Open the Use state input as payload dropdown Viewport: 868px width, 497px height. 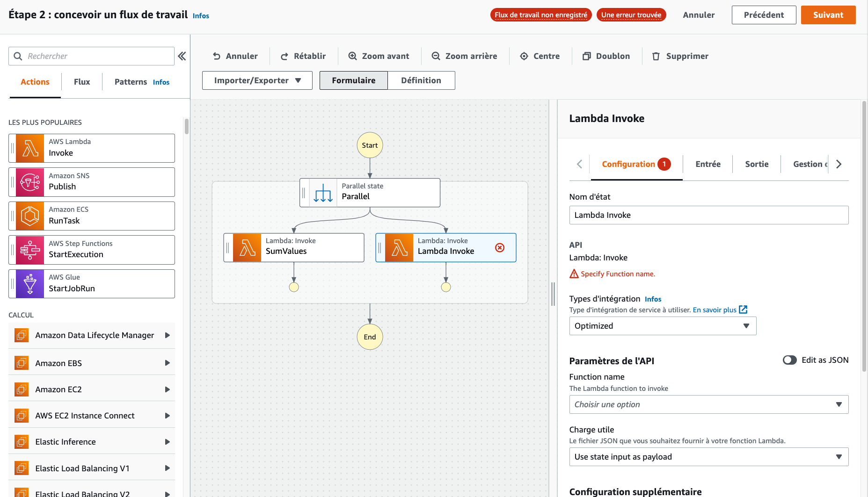708,457
